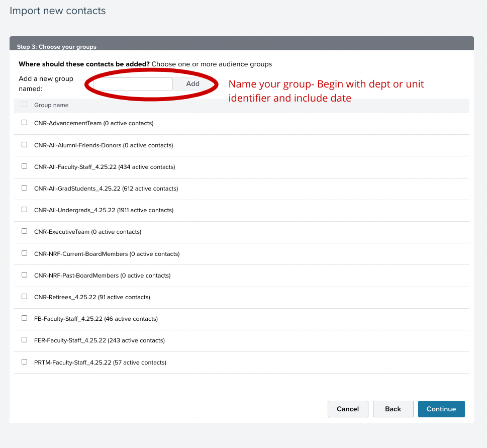This screenshot has width=487, height=448.
Task: Click the 'Add a new group named:' label
Action: (46, 83)
